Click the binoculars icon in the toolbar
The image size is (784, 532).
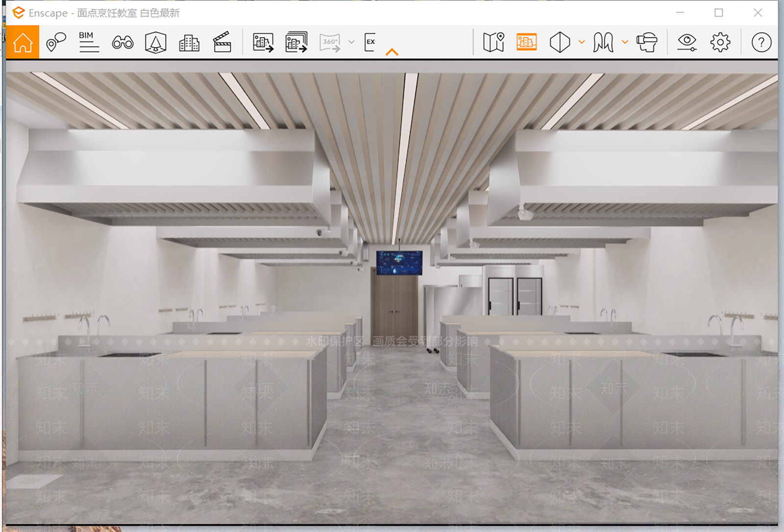122,43
